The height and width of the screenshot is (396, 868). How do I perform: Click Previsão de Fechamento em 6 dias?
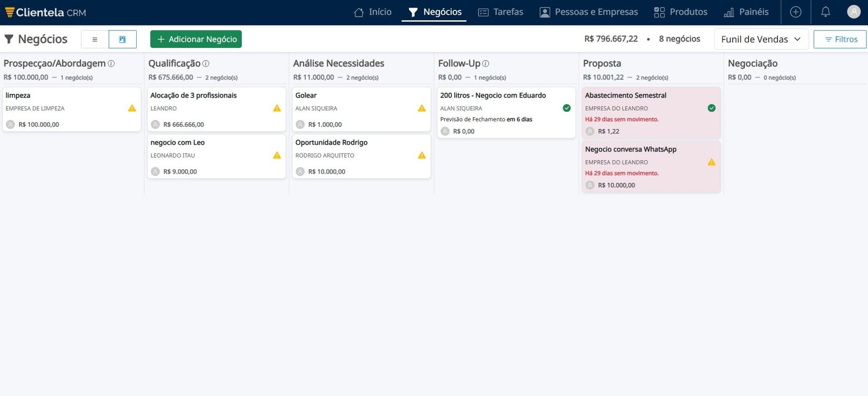tap(486, 119)
